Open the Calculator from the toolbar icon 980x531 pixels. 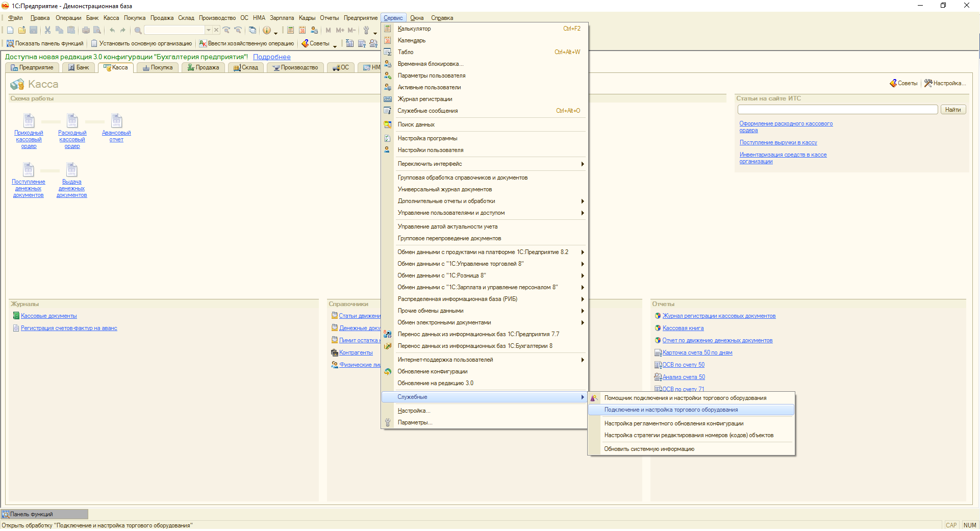point(291,30)
